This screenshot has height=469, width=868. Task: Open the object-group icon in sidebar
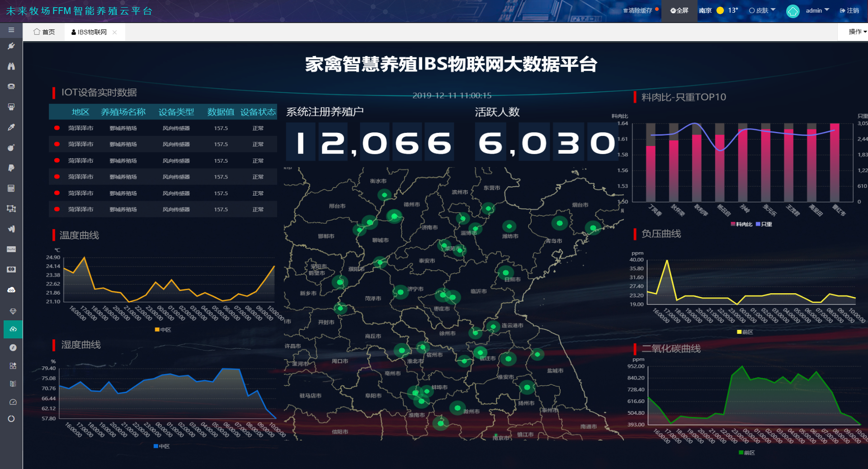pos(11,208)
